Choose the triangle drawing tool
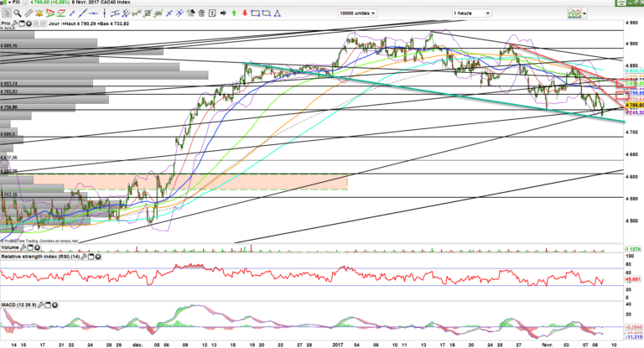 [x=278, y=13]
